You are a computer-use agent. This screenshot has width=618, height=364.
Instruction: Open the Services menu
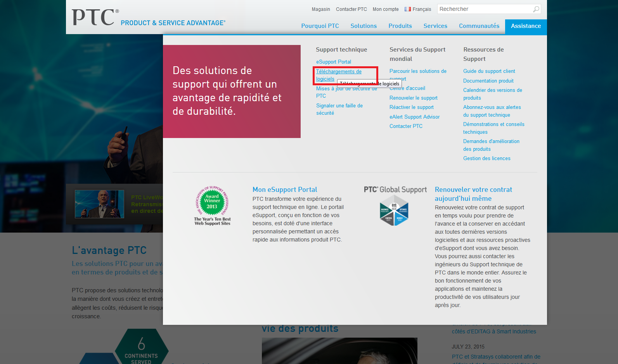pos(435,26)
